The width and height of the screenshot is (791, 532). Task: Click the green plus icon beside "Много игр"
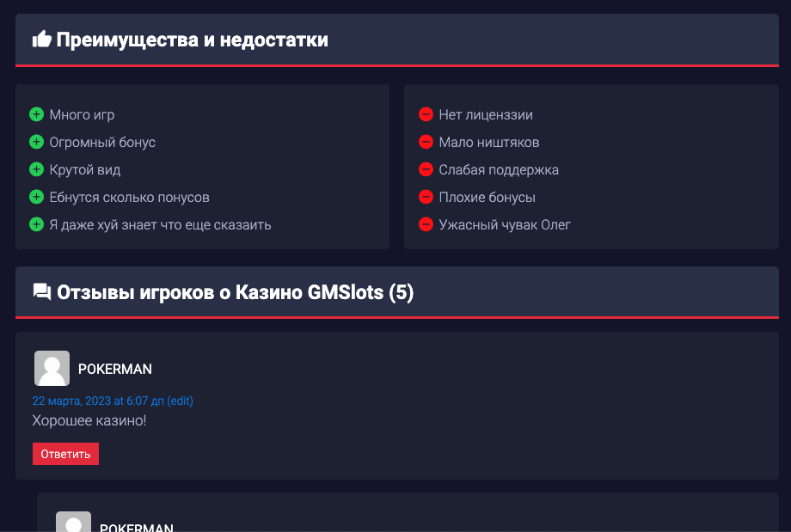[x=36, y=114]
